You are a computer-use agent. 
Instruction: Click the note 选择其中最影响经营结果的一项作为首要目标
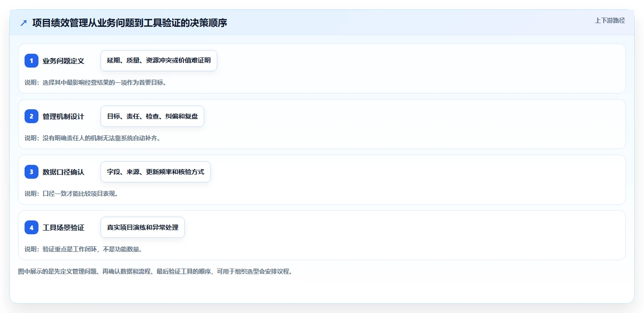[95, 82]
